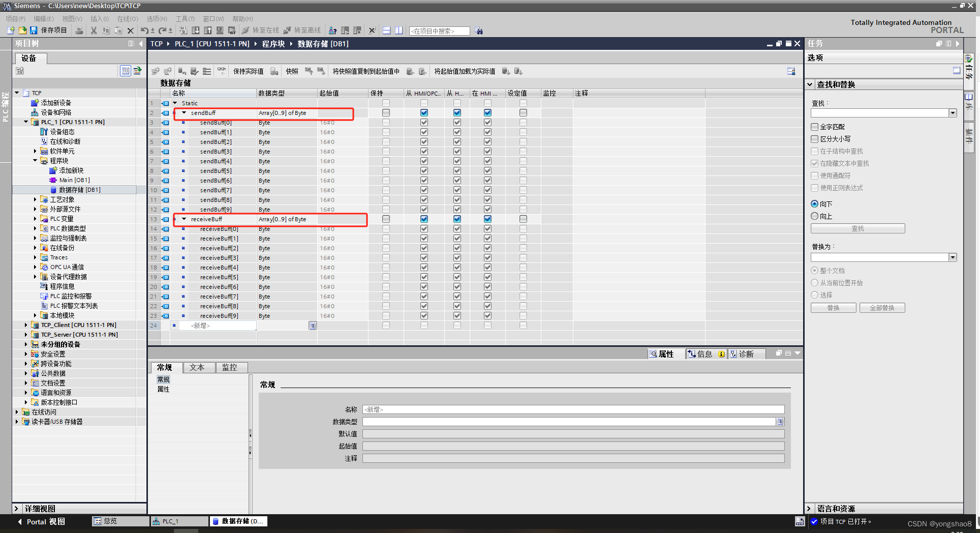Split editor space horizontally
Image resolution: width=980 pixels, height=533 pixels.
coord(386,31)
